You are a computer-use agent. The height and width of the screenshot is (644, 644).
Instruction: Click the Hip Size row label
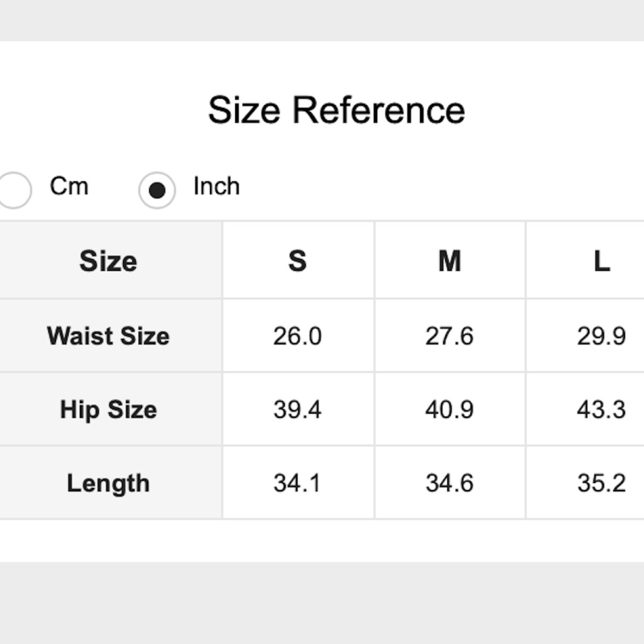click(108, 410)
